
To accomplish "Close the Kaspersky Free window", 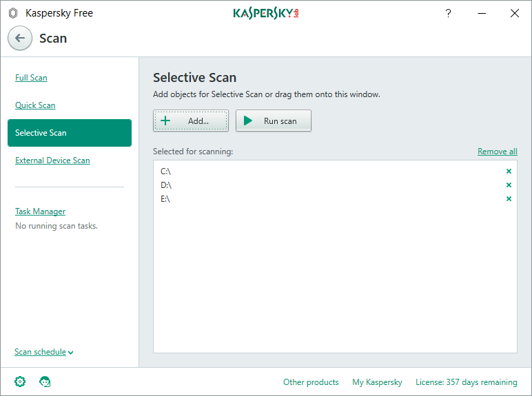I will pos(515,13).
